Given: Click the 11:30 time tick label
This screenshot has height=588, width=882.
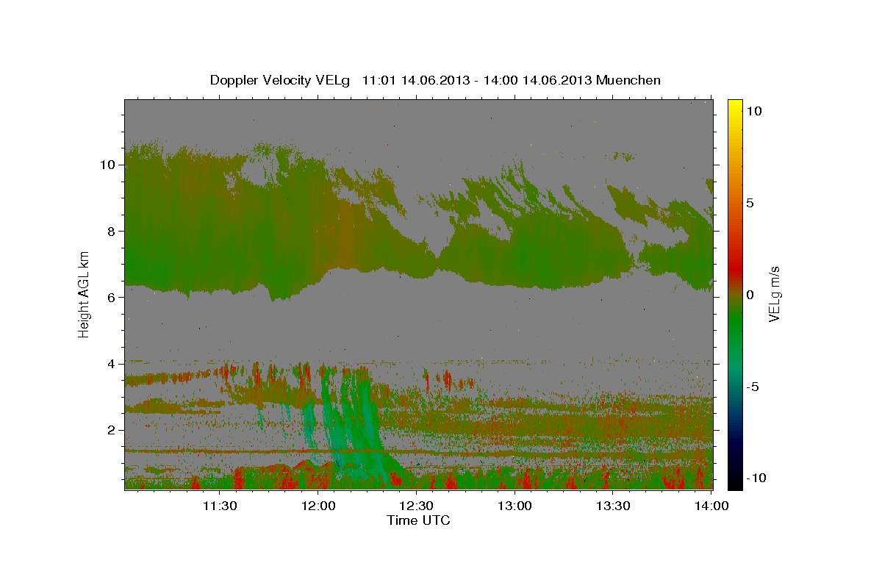Looking at the screenshot, I should click(x=220, y=506).
